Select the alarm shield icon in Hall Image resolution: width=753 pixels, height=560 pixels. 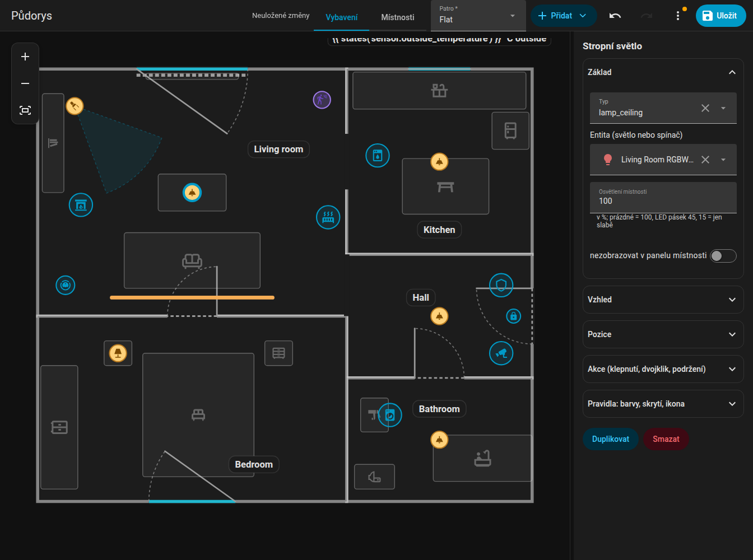pyautogui.click(x=501, y=286)
